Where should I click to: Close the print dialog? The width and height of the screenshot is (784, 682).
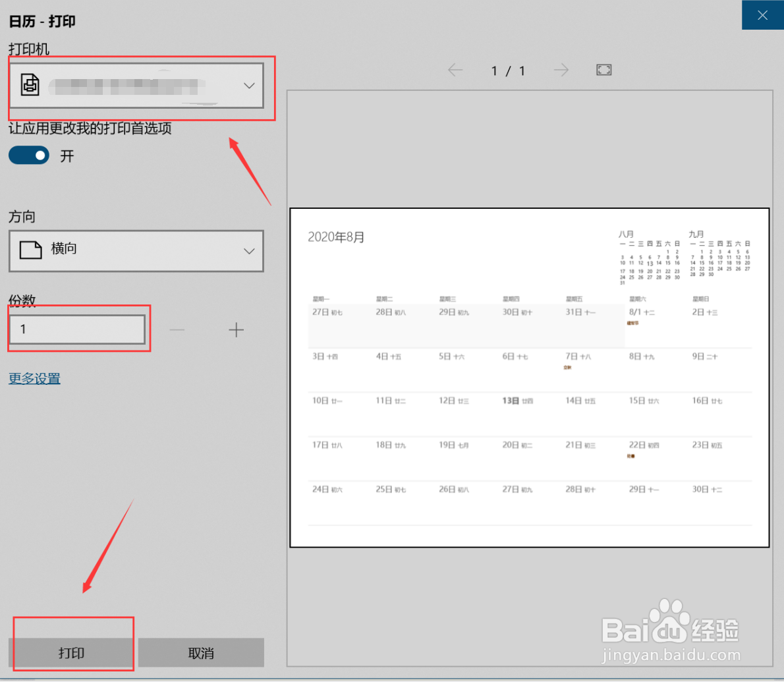pos(762,15)
